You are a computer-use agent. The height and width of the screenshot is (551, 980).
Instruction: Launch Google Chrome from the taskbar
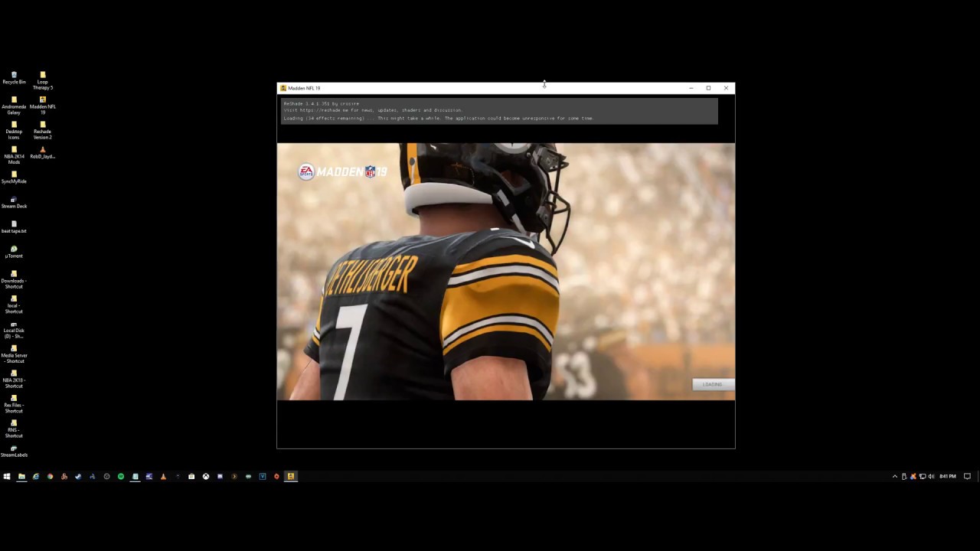tap(50, 476)
